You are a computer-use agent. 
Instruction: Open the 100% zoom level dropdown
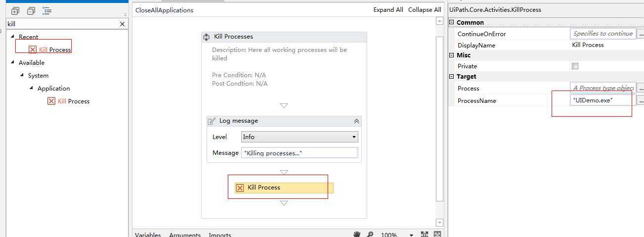tap(411, 235)
